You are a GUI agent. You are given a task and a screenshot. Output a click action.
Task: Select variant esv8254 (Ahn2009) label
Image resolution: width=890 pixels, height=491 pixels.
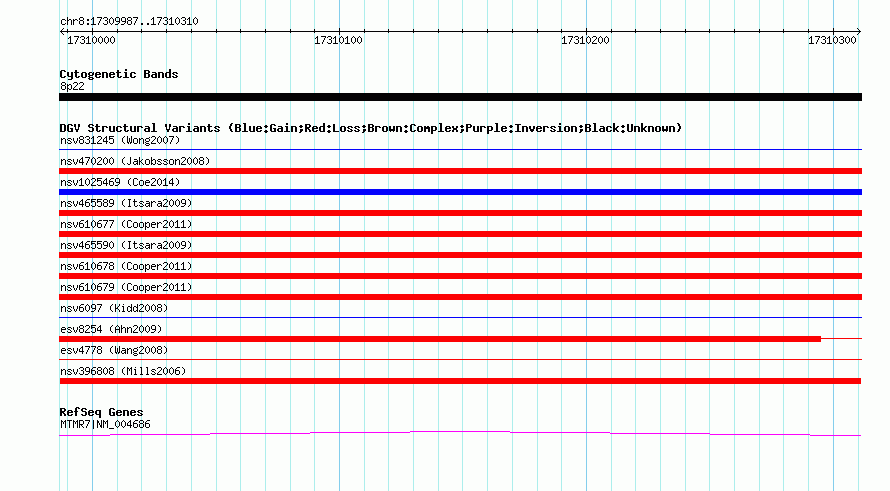[111, 329]
